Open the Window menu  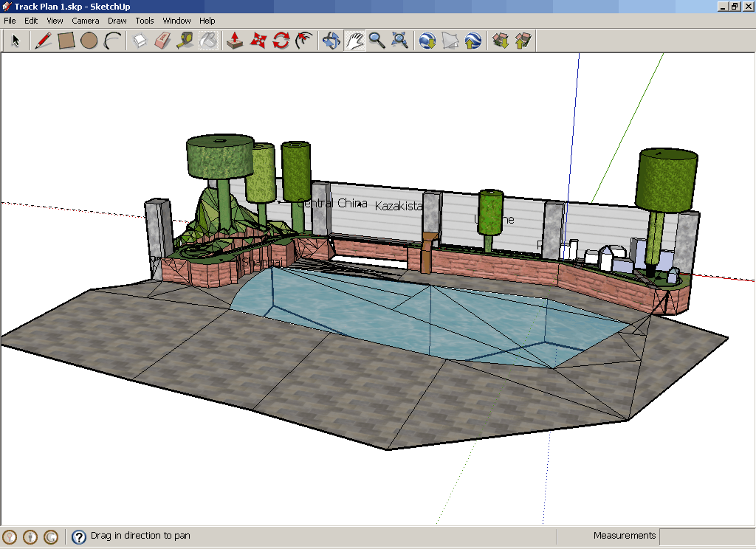(176, 21)
